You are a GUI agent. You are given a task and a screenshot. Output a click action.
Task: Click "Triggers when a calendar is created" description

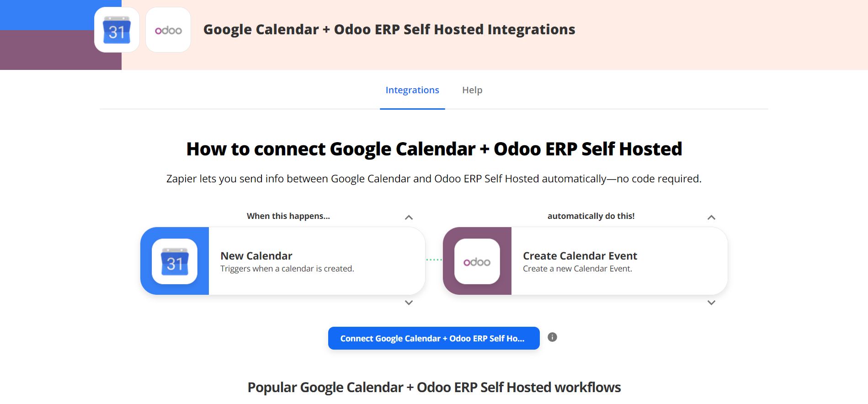coord(287,269)
